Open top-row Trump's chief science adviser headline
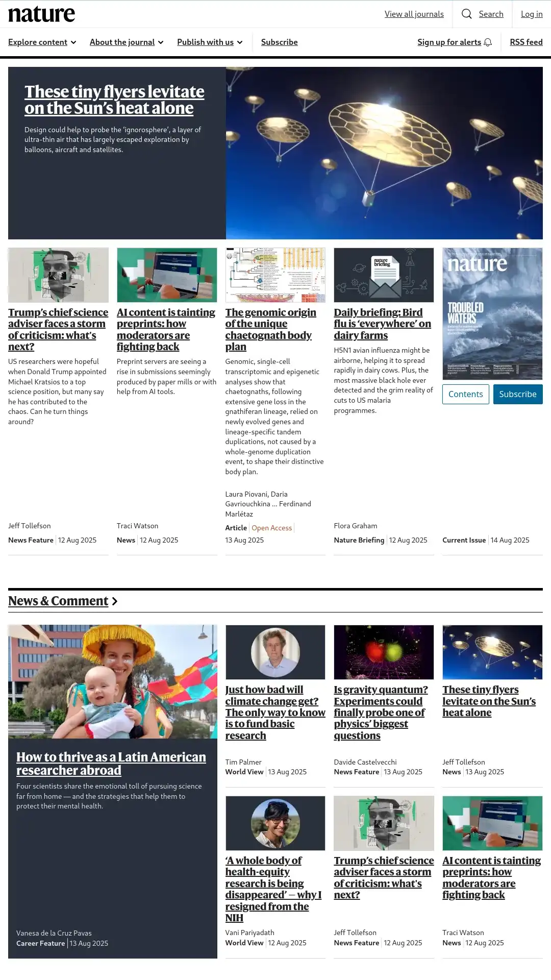The image size is (551, 980). point(58,329)
